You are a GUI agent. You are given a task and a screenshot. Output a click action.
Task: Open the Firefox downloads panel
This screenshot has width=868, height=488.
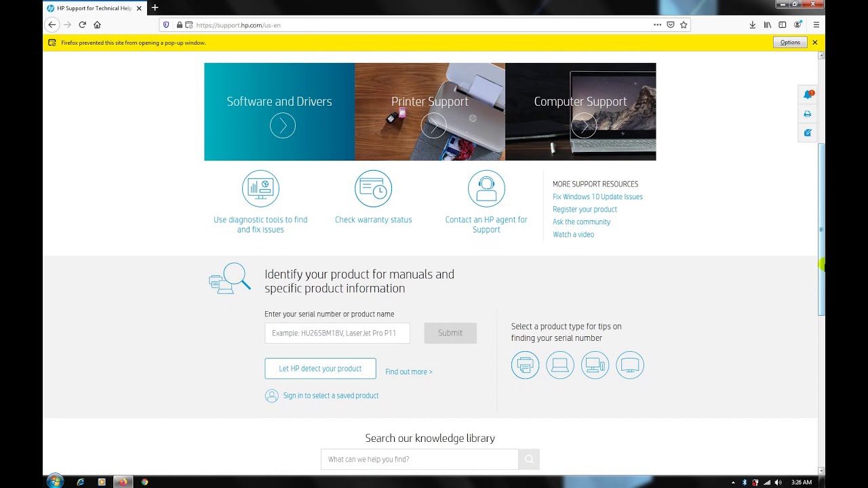752,25
